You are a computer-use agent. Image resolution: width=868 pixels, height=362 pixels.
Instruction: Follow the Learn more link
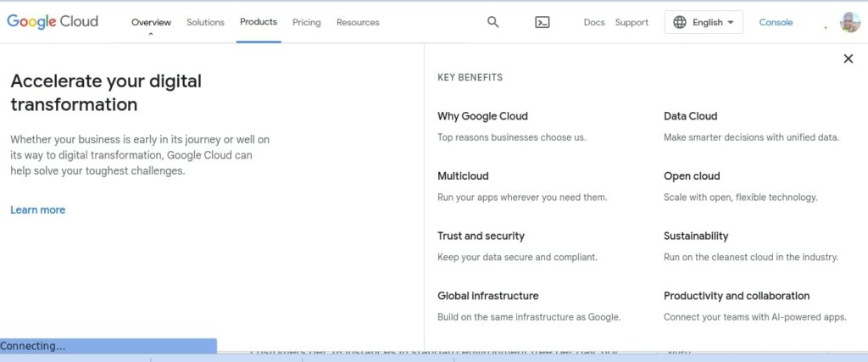coord(37,209)
